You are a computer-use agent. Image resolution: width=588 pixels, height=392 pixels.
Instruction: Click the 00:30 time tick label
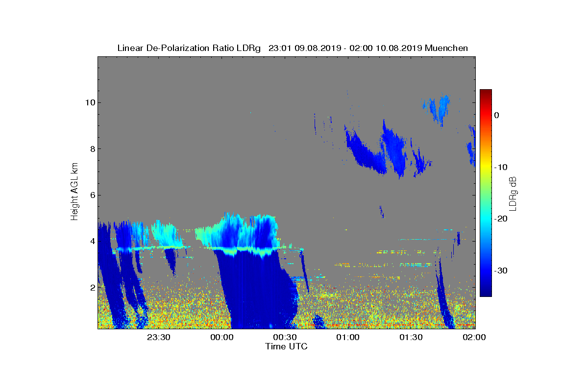pyautogui.click(x=285, y=337)
